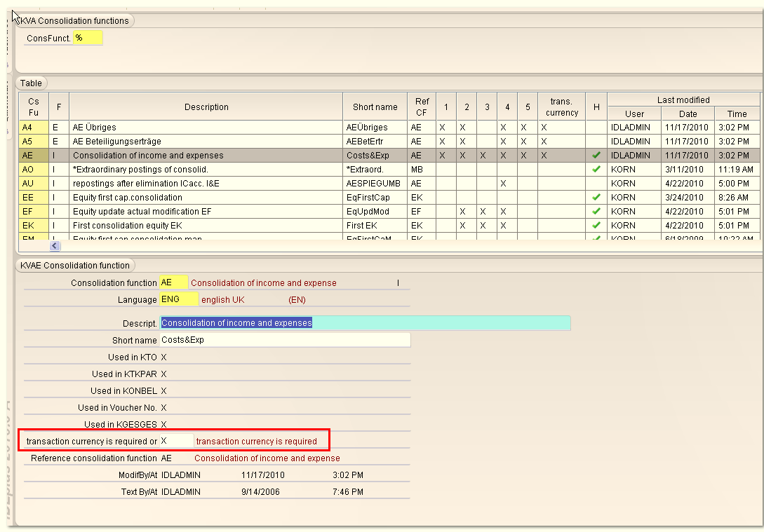This screenshot has height=532, width=764.
Task: Click the time 8:26 AM
Action: tap(733, 198)
